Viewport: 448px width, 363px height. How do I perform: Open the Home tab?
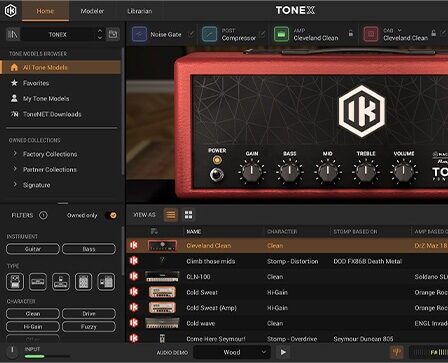[45, 11]
